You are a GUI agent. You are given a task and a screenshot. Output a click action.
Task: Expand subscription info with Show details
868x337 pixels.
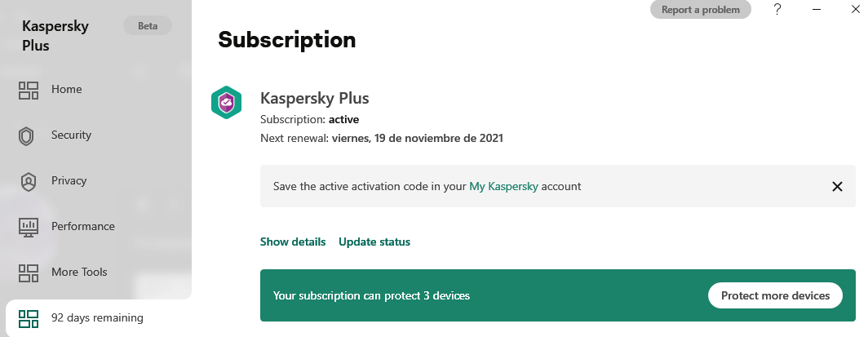293,242
